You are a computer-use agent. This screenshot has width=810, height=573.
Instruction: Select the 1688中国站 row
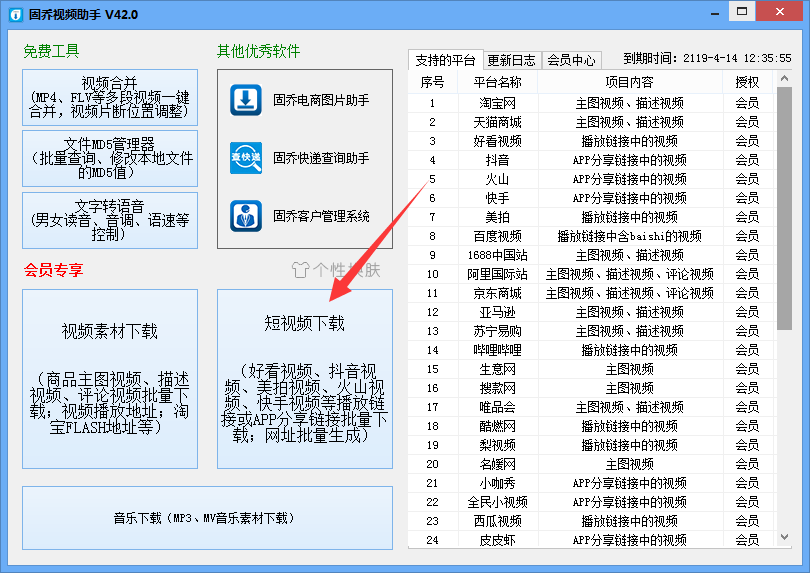[592, 255]
